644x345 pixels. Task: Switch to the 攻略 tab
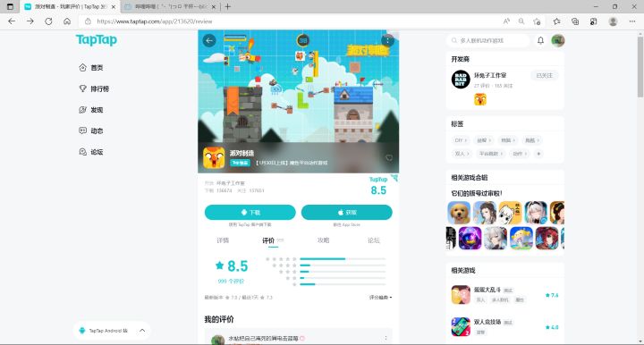click(x=323, y=240)
